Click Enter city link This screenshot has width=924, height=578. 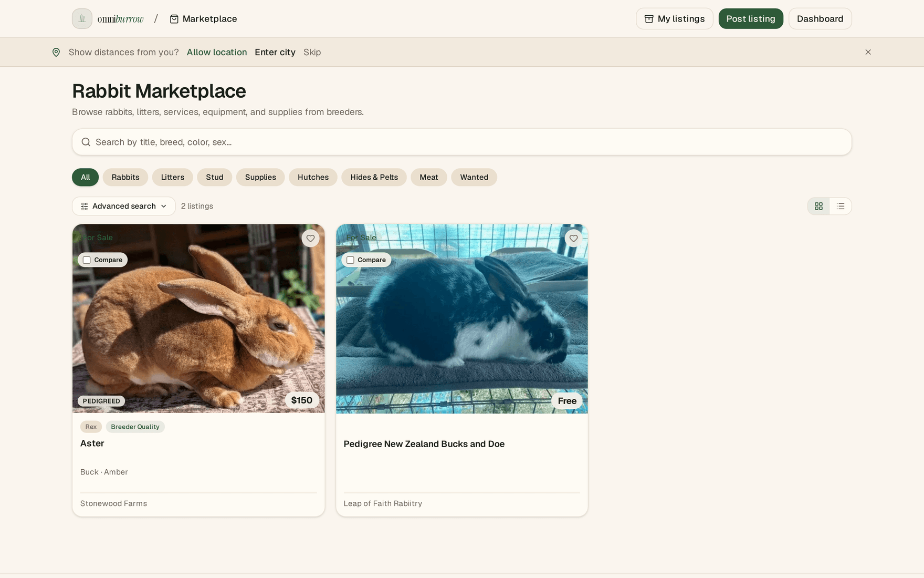pyautogui.click(x=275, y=52)
